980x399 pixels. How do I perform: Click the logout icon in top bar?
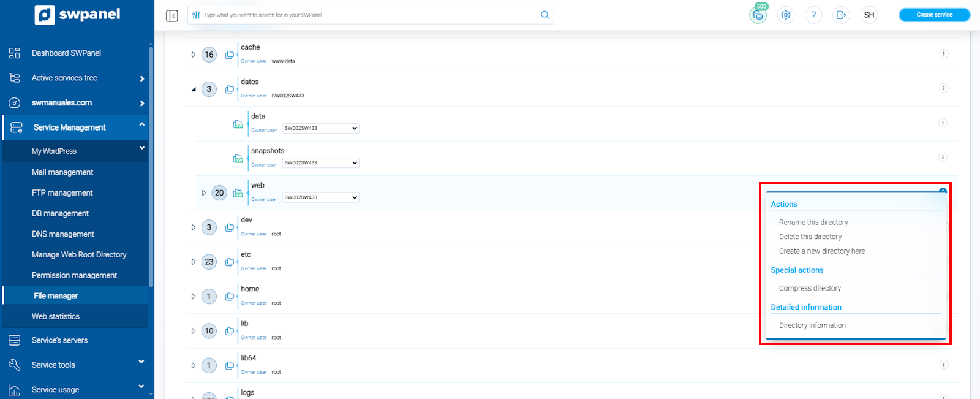pyautogui.click(x=842, y=15)
